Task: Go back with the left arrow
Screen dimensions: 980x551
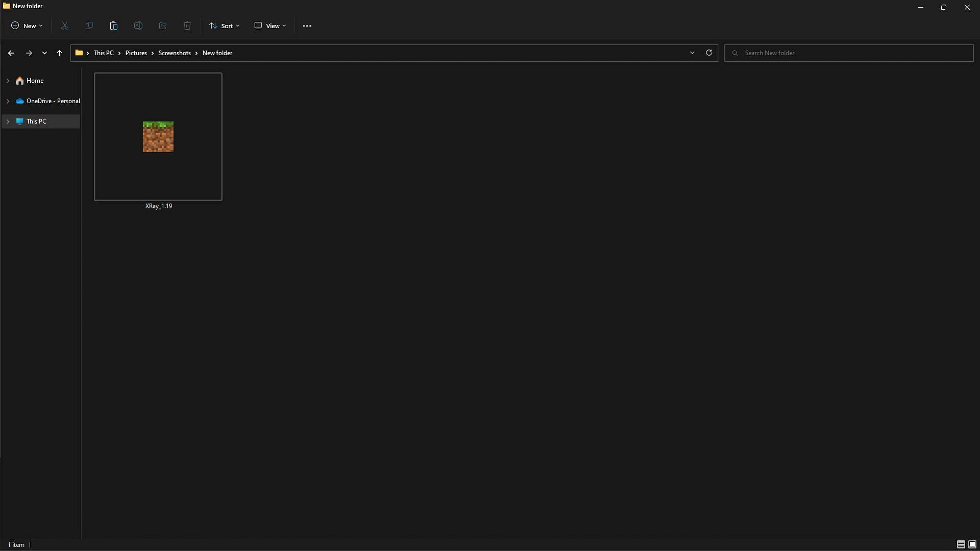Action: point(11,53)
